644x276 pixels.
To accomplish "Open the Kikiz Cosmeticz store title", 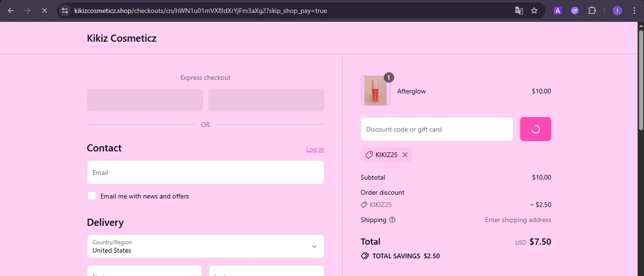I will [122, 38].
